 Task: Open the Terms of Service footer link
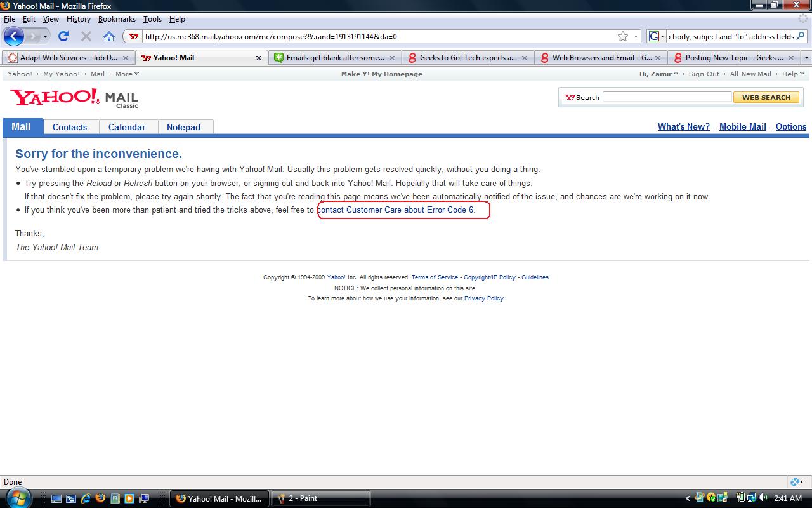point(435,277)
